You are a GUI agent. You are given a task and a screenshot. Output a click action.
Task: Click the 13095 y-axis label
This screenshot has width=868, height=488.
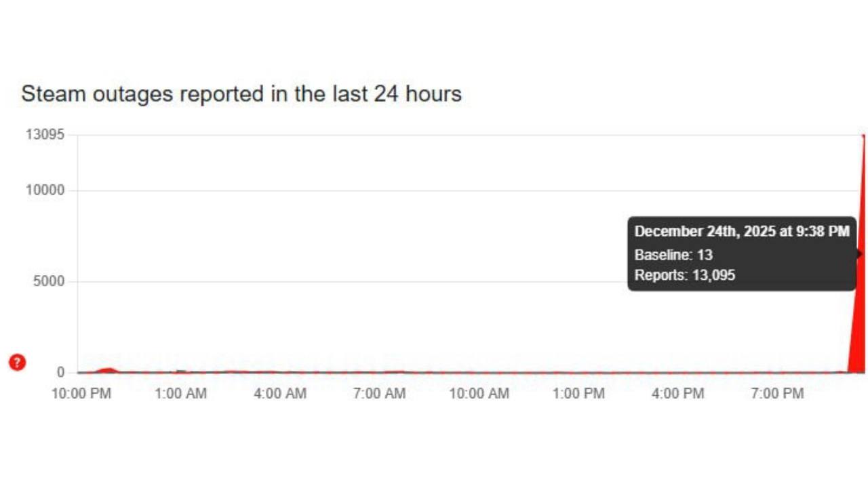click(45, 135)
